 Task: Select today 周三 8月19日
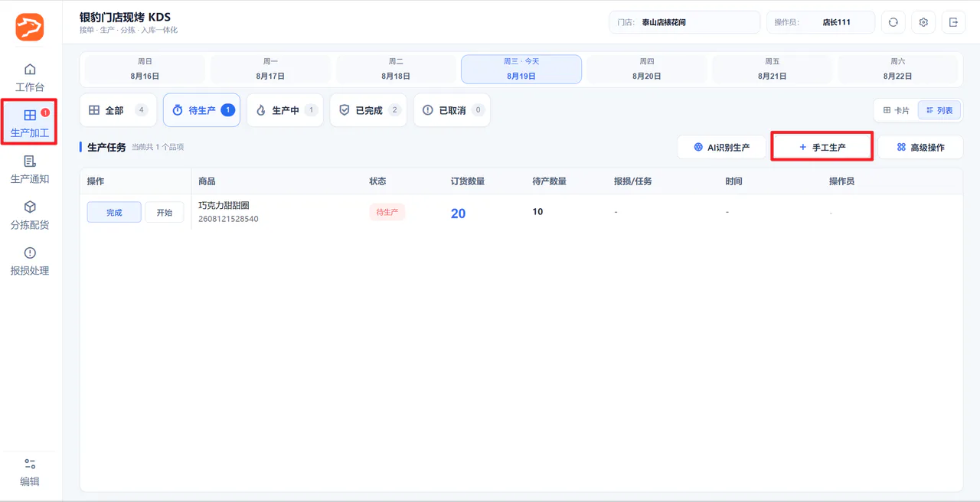click(521, 69)
